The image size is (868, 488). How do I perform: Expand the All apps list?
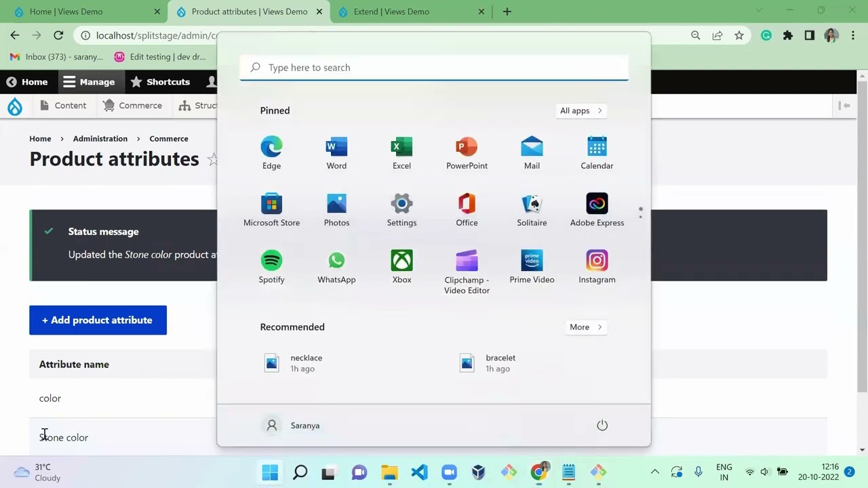pyautogui.click(x=581, y=110)
